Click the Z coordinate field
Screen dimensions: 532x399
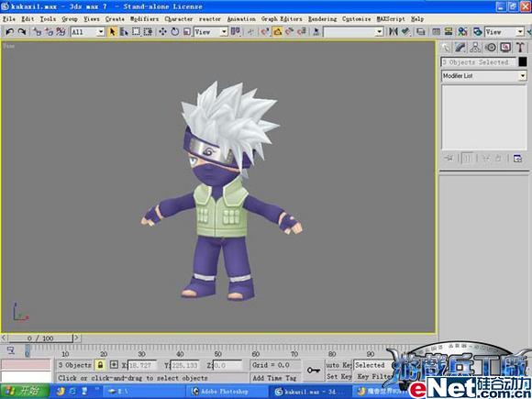pos(227,365)
